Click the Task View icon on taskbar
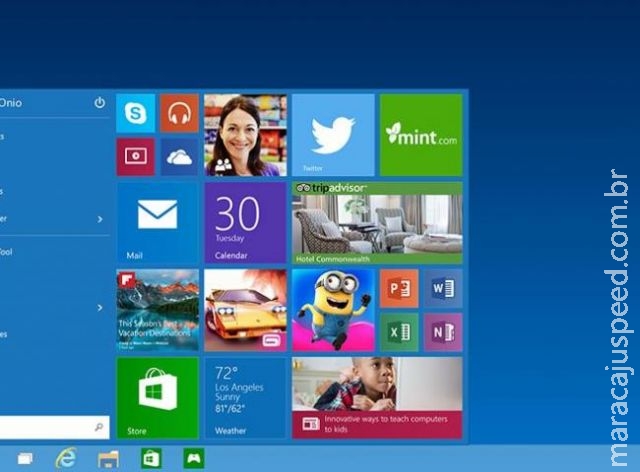Viewport: 640px width, 472px height. [x=25, y=459]
